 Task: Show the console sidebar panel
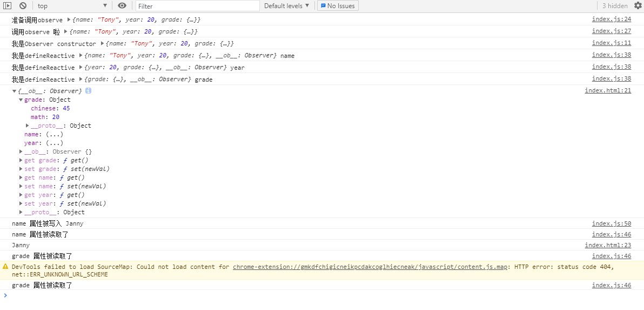(7, 6)
